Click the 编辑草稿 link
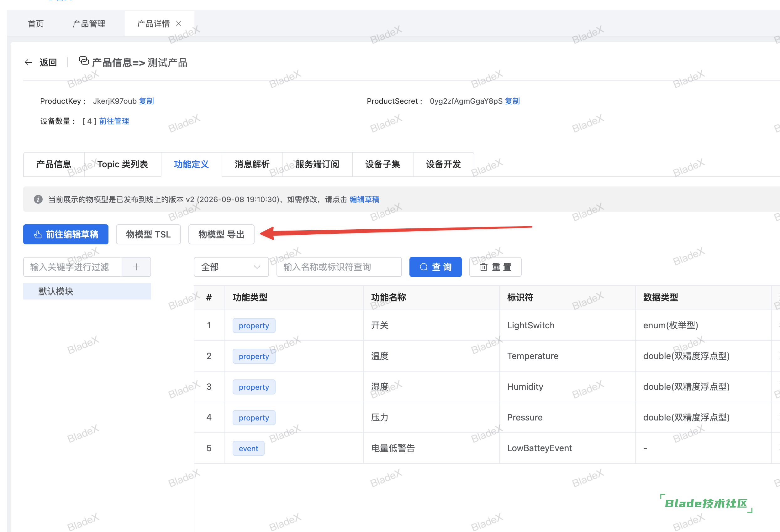Image resolution: width=780 pixels, height=532 pixels. click(x=364, y=199)
